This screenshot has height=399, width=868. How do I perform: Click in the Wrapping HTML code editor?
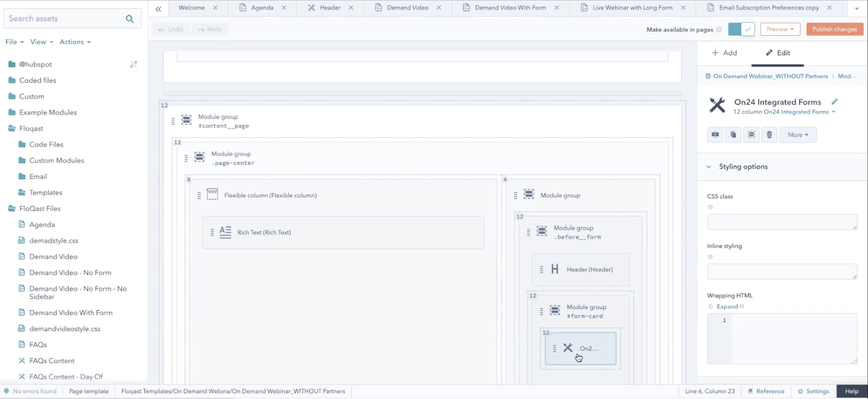[782, 339]
